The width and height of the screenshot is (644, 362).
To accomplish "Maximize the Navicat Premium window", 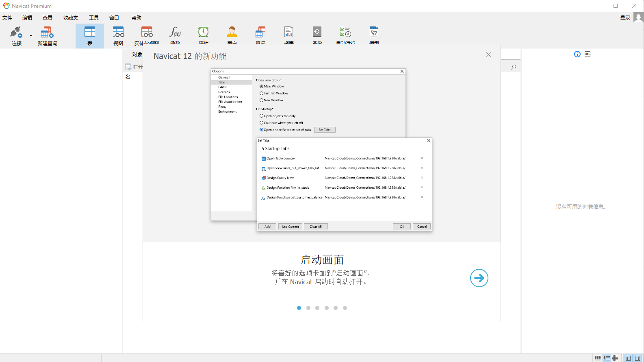I will pyautogui.click(x=616, y=6).
